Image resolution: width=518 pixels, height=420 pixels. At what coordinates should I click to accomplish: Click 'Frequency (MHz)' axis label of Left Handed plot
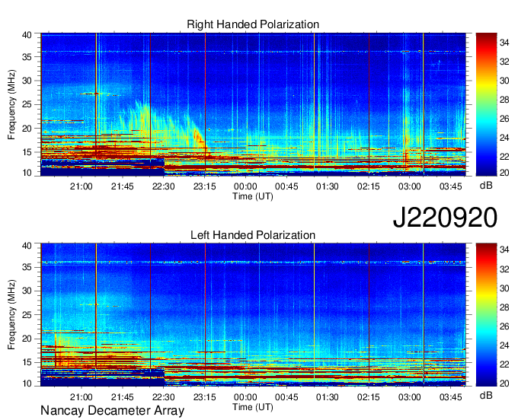[11, 315]
